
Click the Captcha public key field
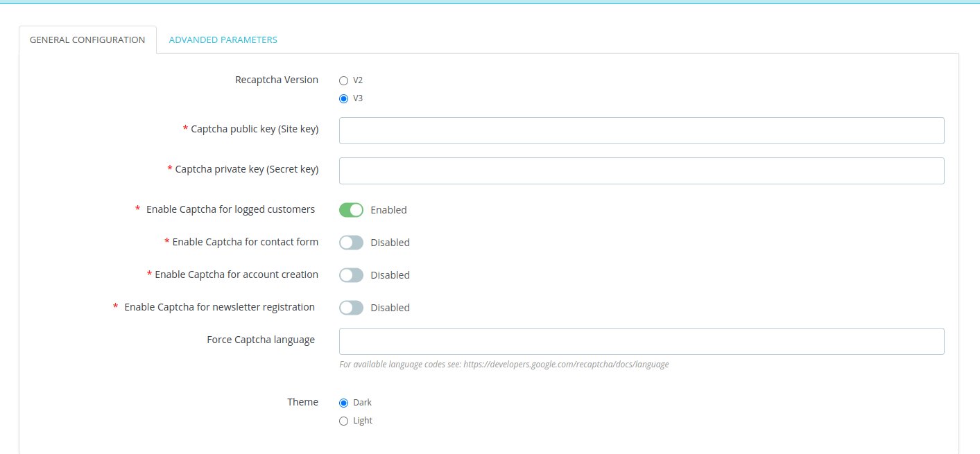coord(642,130)
